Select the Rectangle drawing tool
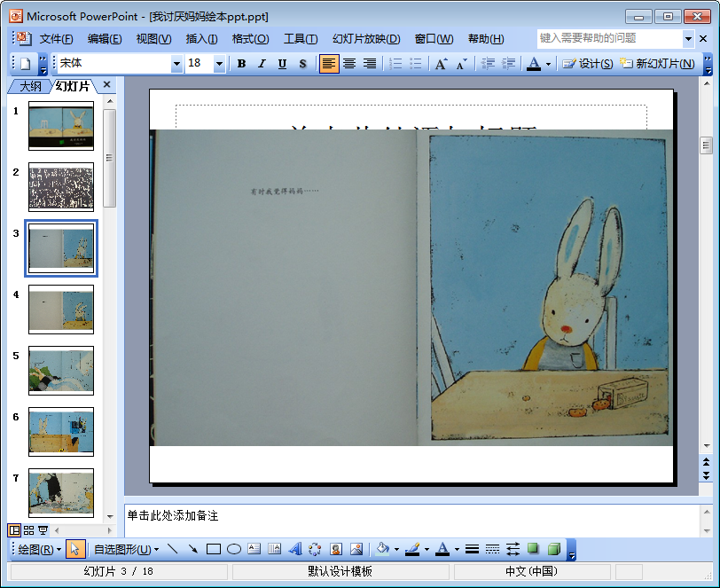This screenshot has width=720, height=588. 214,549
